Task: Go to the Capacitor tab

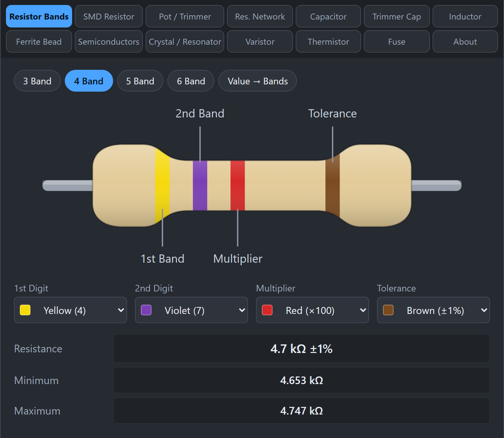Action: [328, 16]
